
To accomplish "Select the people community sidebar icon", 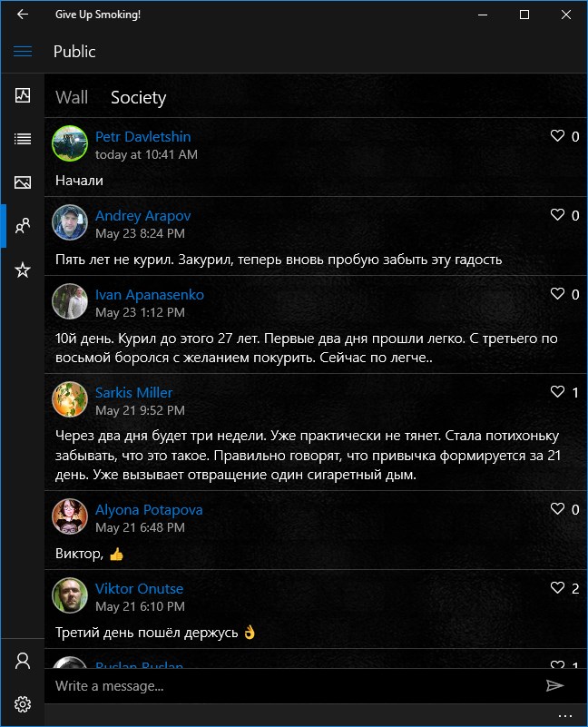I will coord(23,226).
